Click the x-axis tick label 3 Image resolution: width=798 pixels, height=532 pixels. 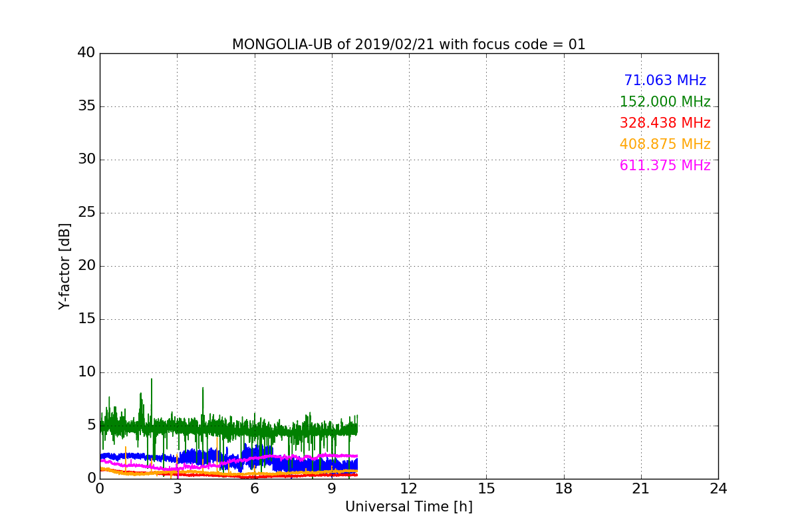tap(177, 489)
